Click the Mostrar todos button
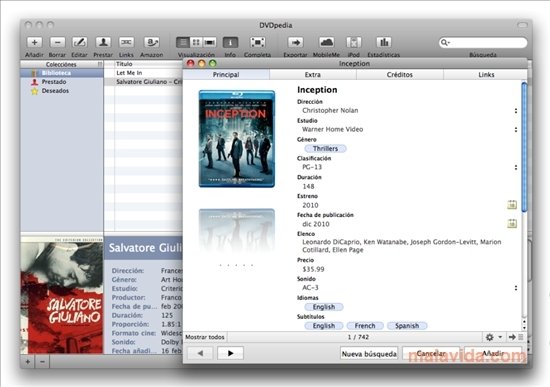 pos(205,337)
